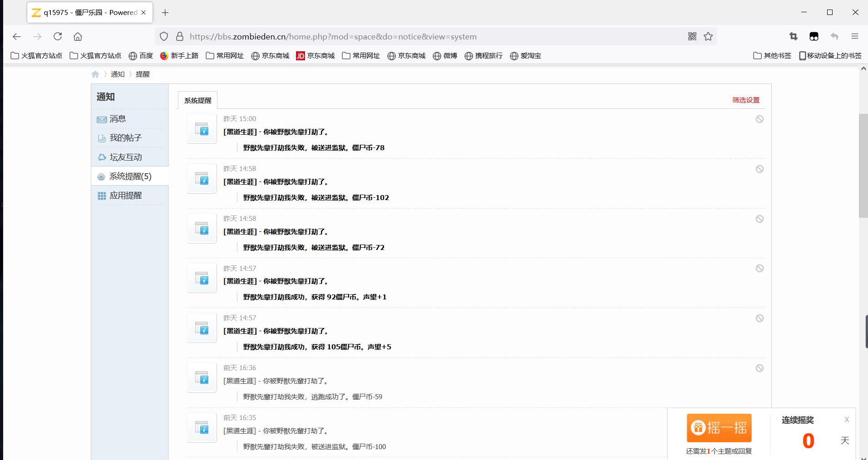Close the q15975 僵尸乐园 tab
The width and height of the screenshot is (868, 460).
point(143,13)
